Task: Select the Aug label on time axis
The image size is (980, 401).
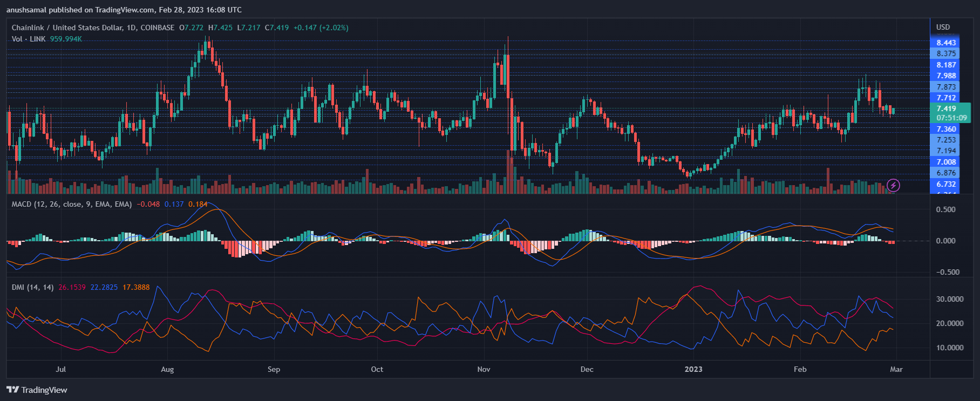Action: click(x=167, y=369)
